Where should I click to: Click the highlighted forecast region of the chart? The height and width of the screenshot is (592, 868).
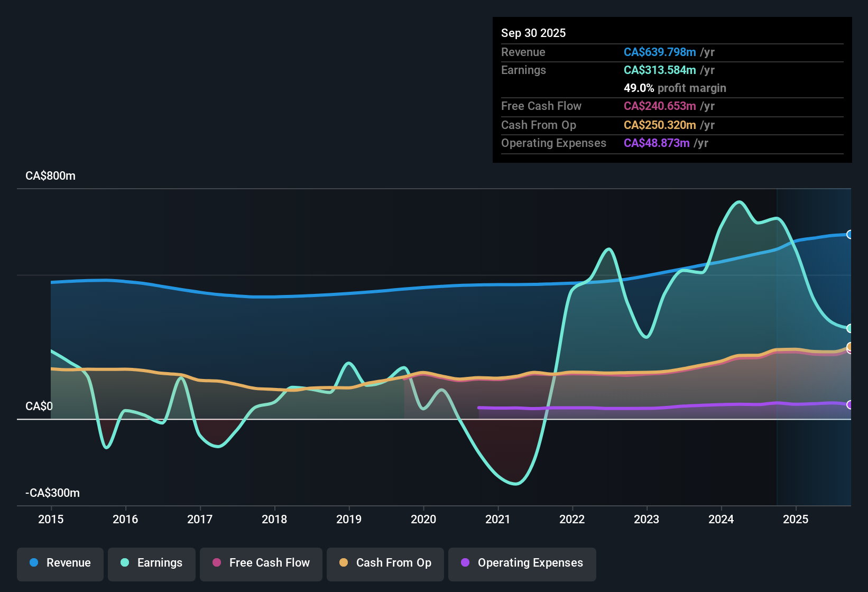[814, 317]
